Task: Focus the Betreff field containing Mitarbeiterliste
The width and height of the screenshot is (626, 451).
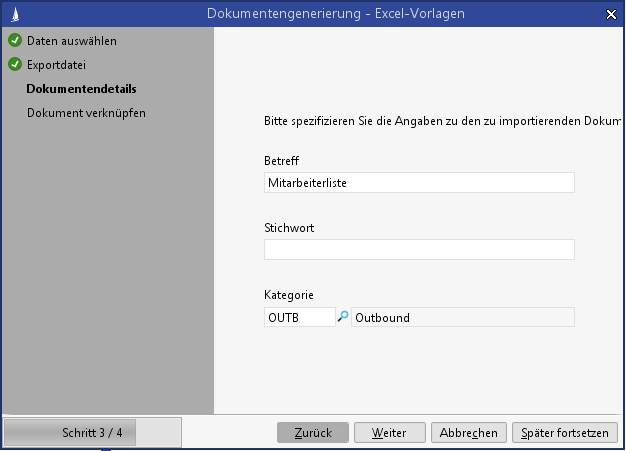Action: click(419, 183)
